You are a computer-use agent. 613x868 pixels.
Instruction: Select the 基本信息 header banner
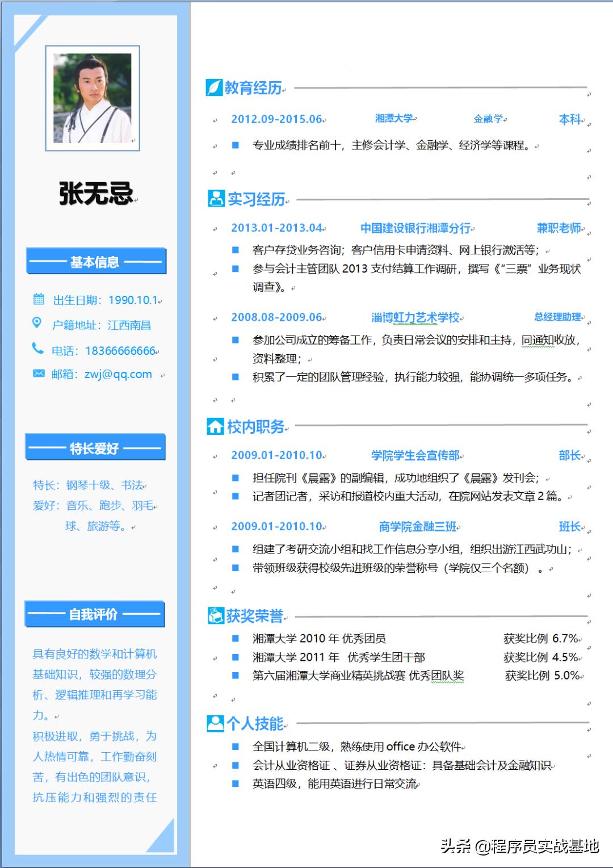(x=95, y=262)
